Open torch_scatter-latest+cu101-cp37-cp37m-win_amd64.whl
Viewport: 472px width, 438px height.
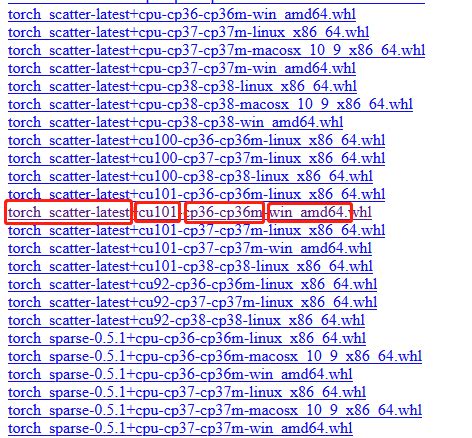pyautogui.click(x=190, y=248)
